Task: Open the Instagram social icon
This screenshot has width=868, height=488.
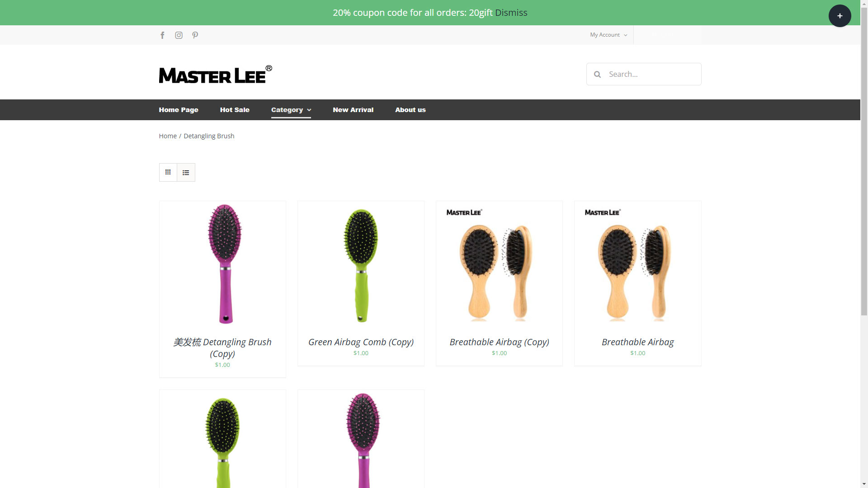Action: click(179, 35)
